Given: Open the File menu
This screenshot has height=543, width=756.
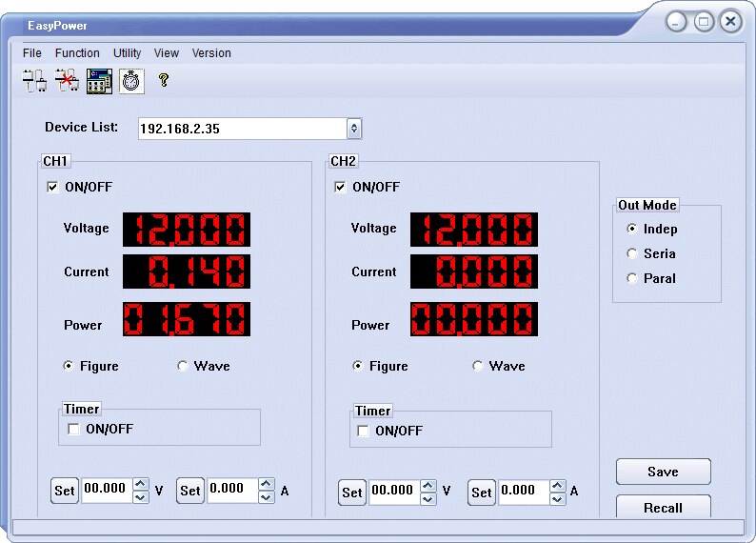Looking at the screenshot, I should [32, 53].
